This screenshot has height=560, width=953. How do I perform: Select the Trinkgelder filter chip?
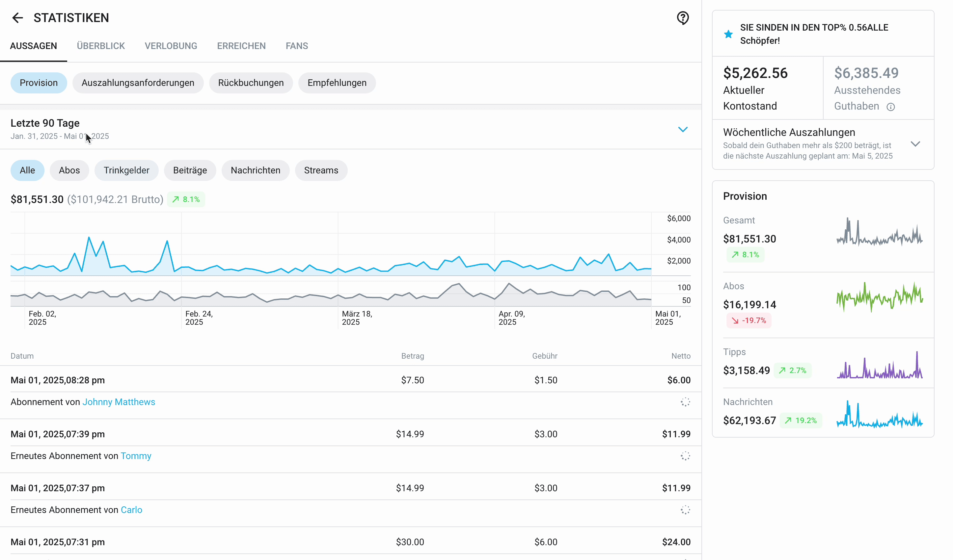126,170
